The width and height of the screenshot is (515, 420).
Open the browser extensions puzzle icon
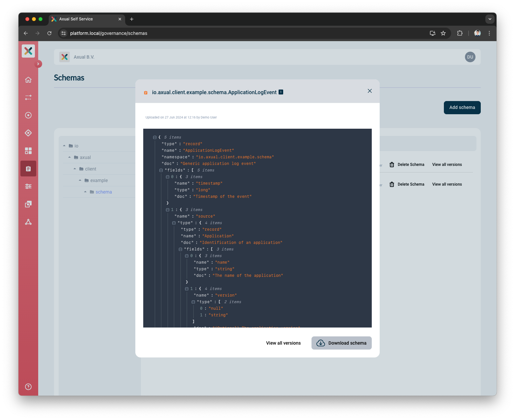(x=460, y=33)
